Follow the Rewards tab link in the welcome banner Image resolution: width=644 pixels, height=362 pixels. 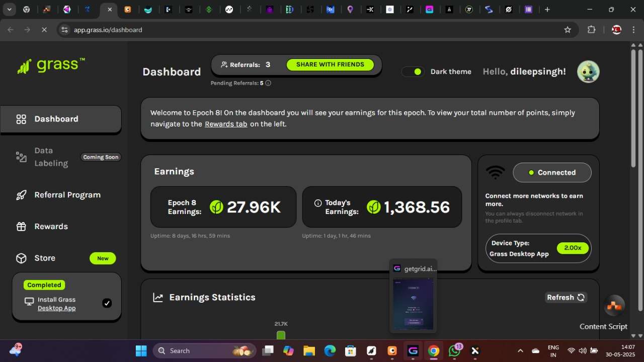tap(226, 124)
